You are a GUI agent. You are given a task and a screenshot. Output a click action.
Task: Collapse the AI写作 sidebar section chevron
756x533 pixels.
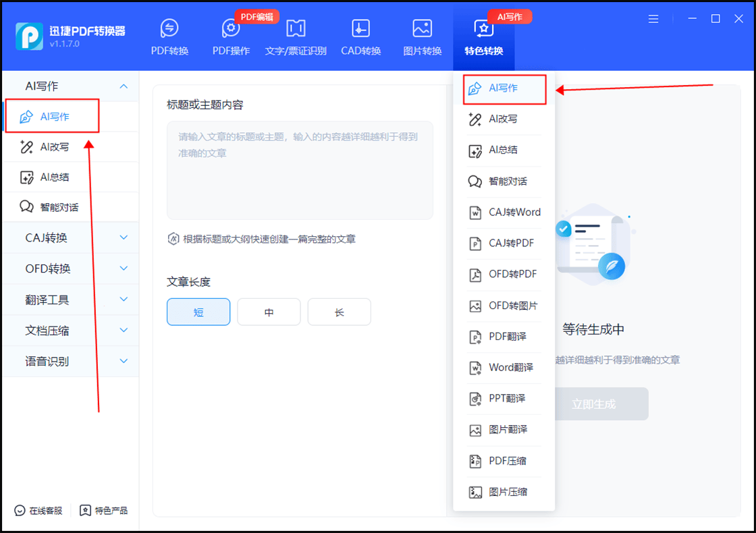(x=124, y=86)
